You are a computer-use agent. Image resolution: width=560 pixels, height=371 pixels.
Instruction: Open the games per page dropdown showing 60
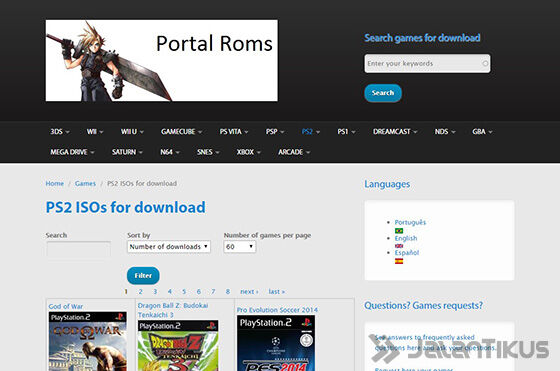coord(240,247)
